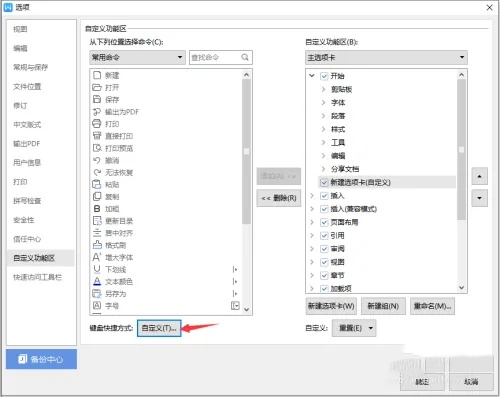Screen dimensions: 500x397
Task: Choose the 输出为PDF icon
Action: click(97, 112)
